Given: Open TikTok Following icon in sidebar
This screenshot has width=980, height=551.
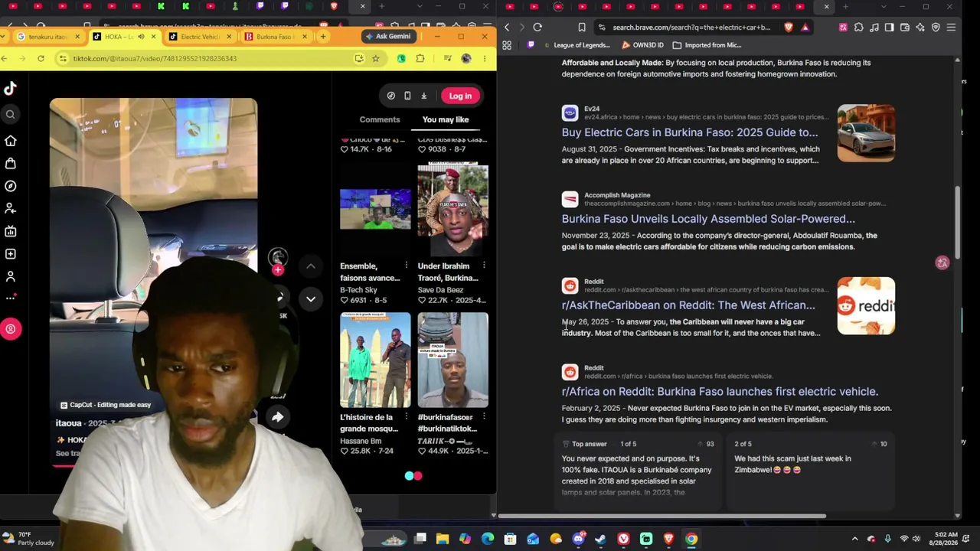Looking at the screenshot, I should tap(11, 208).
